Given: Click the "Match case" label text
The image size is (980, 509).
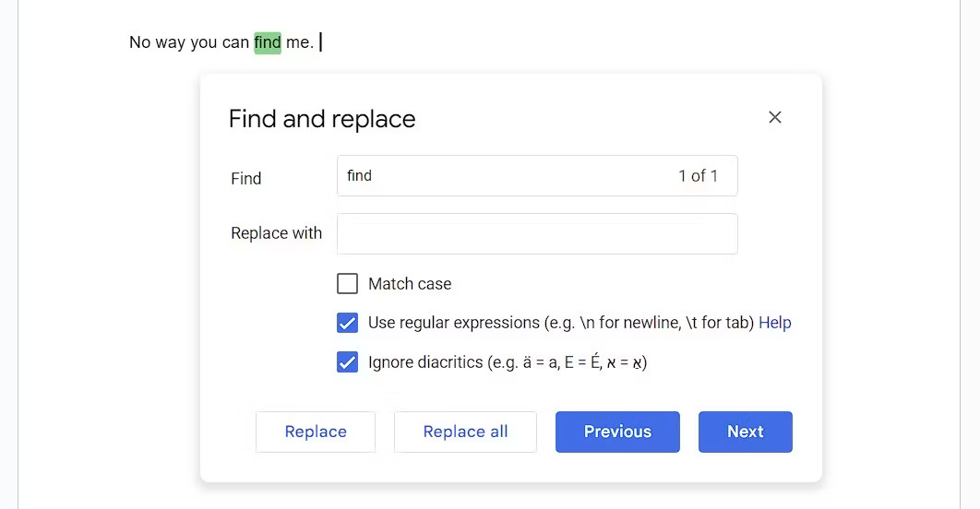Looking at the screenshot, I should (410, 284).
